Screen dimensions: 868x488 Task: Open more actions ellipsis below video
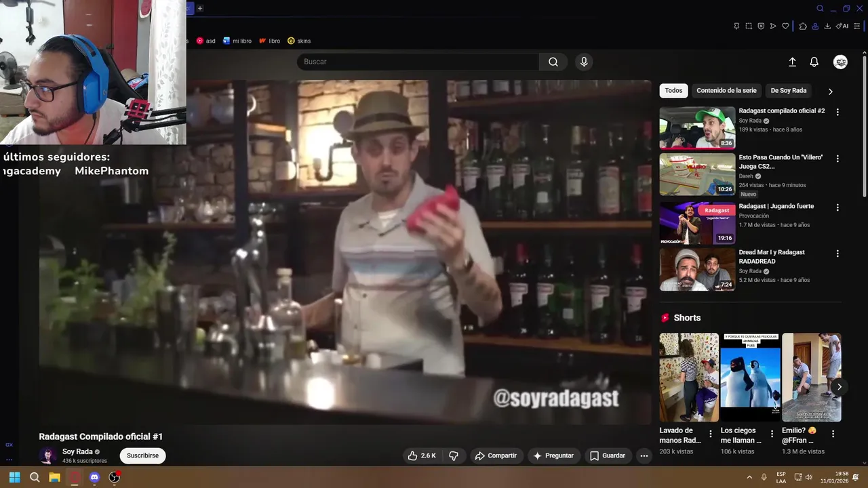pyautogui.click(x=644, y=455)
